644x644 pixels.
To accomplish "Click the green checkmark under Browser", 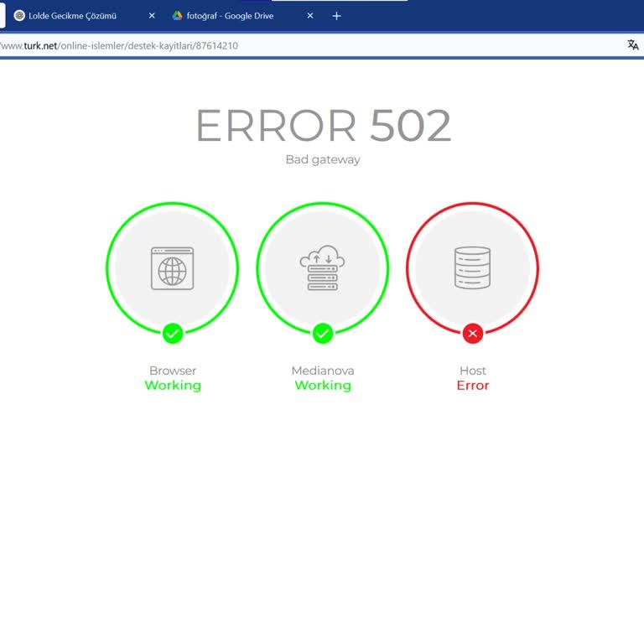I will pos(173,334).
